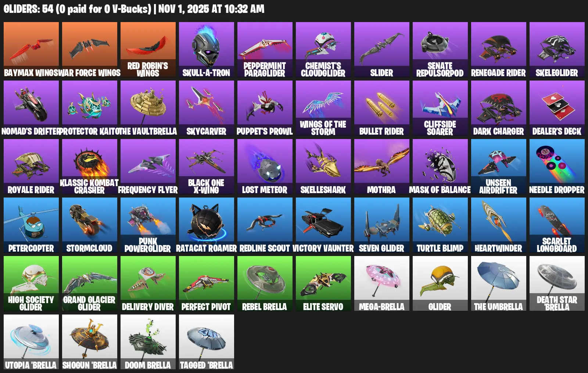Select the Baymax Wings glider

[31, 50]
